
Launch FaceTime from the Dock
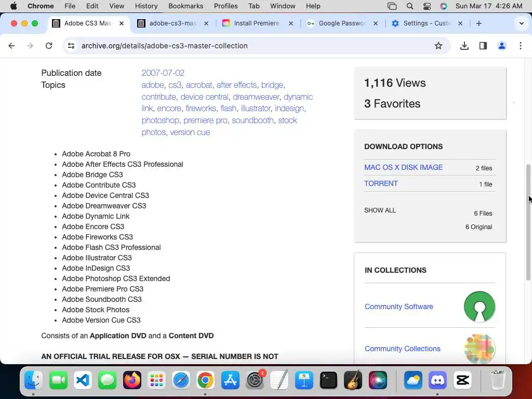tap(58, 380)
